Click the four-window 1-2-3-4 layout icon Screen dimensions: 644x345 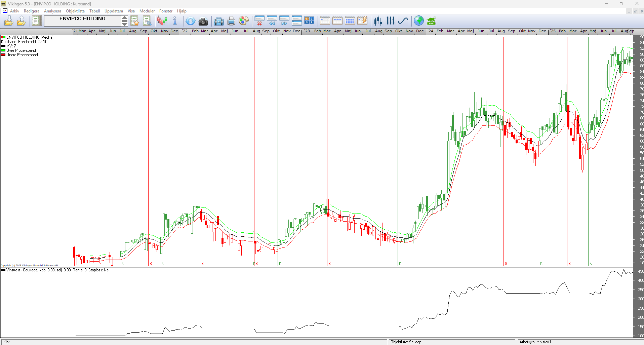point(309,21)
